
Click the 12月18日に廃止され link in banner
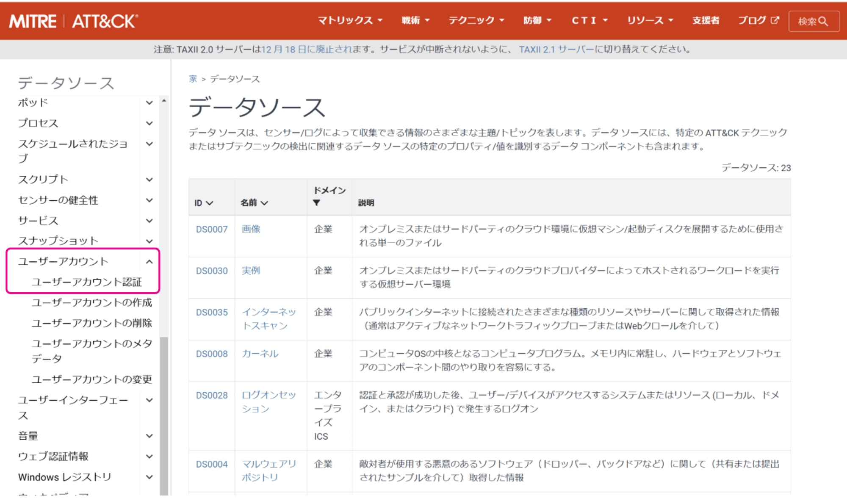tap(306, 50)
